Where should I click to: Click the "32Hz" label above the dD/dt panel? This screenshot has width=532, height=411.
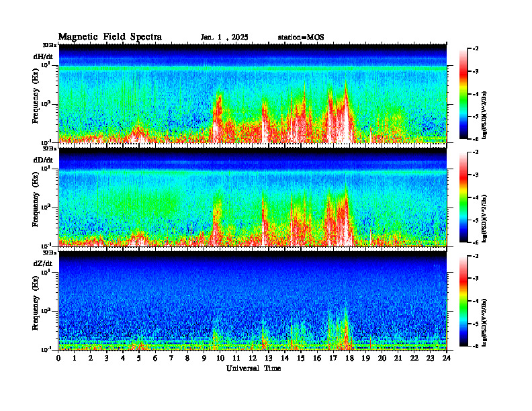click(x=50, y=148)
